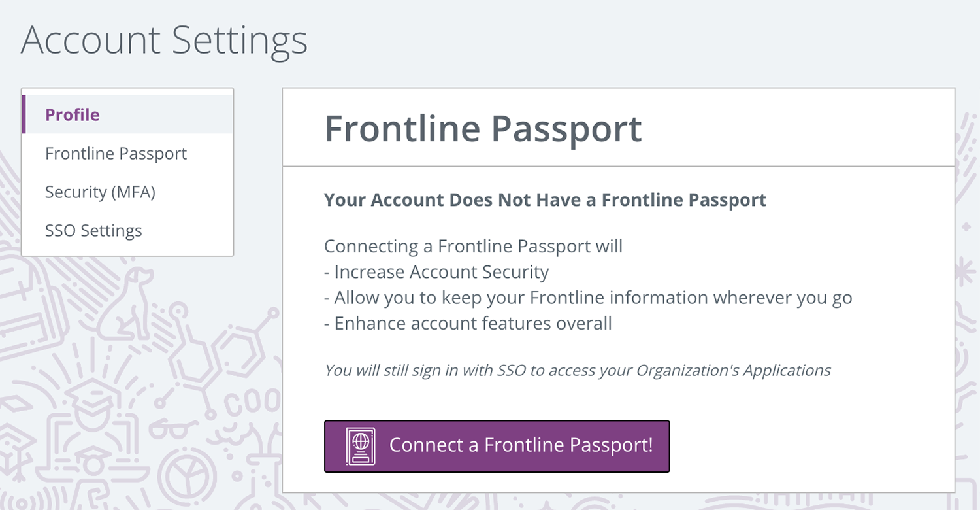Image resolution: width=980 pixels, height=510 pixels.
Task: Click the 'keep your Frontline information' bullet line
Action: [588, 297]
